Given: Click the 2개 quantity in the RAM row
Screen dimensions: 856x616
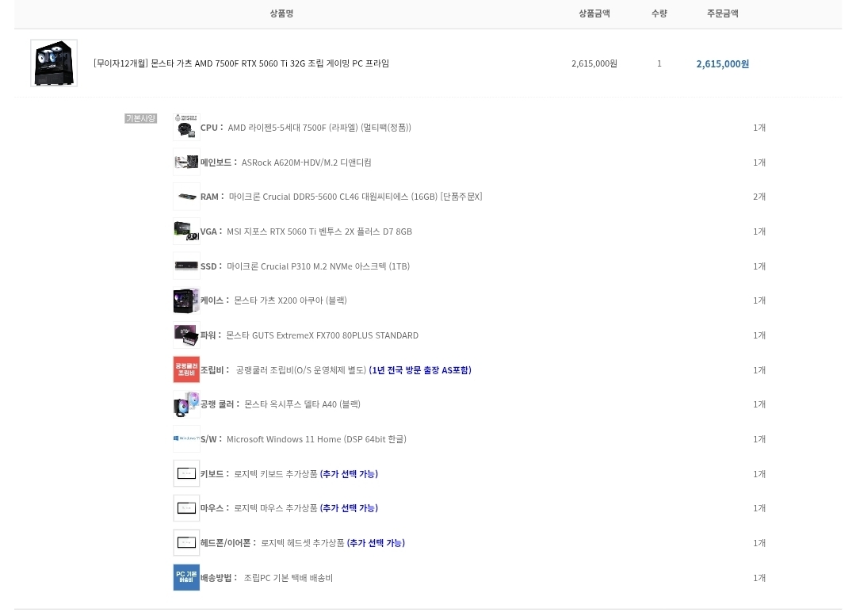Looking at the screenshot, I should [759, 197].
